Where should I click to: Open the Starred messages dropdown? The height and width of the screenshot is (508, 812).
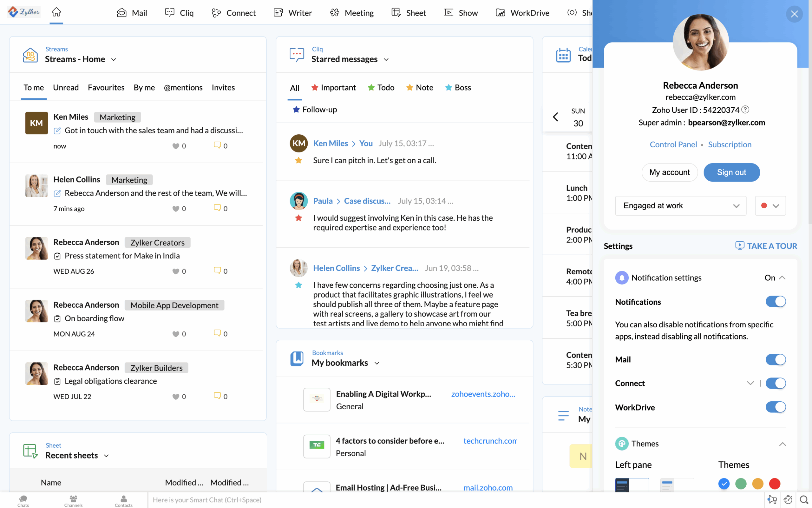point(386,59)
